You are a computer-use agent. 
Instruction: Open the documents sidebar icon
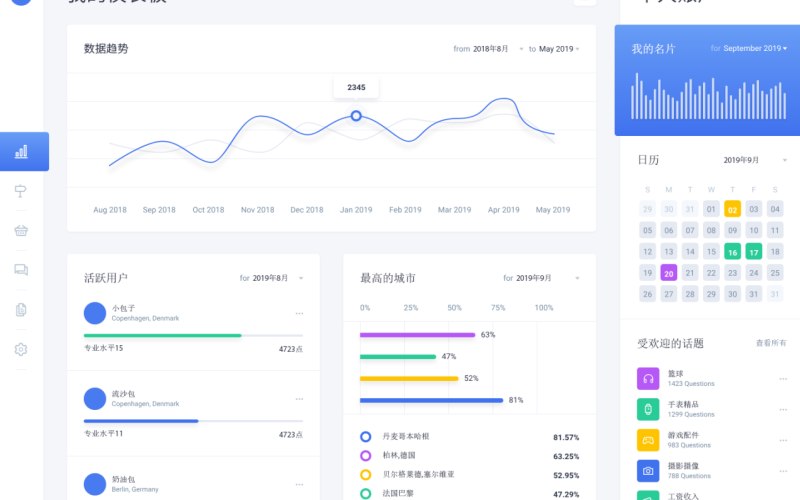click(21, 309)
